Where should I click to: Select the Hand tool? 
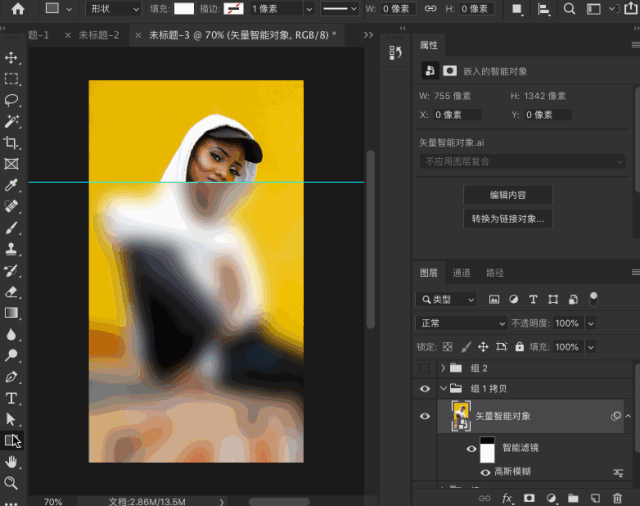pyautogui.click(x=12, y=462)
